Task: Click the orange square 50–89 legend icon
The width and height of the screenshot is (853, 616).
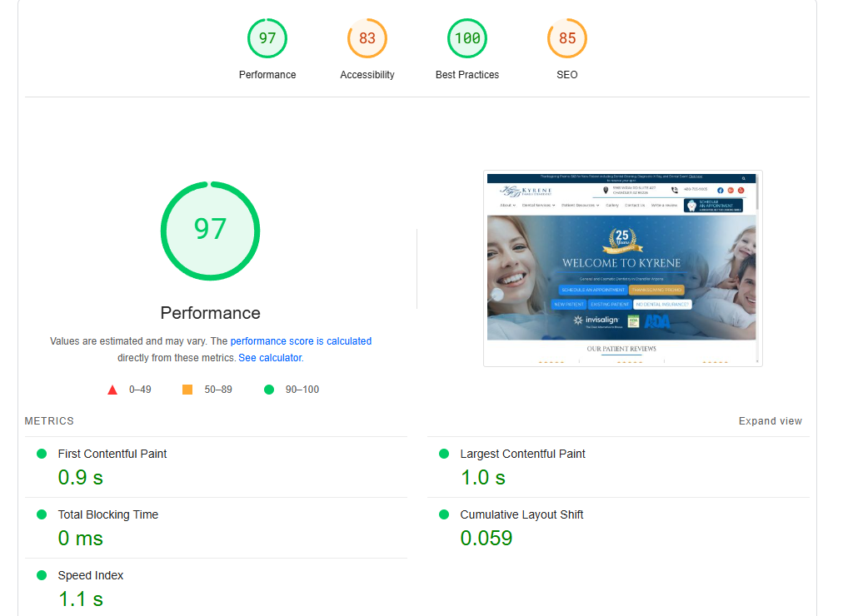Action: 187,390
